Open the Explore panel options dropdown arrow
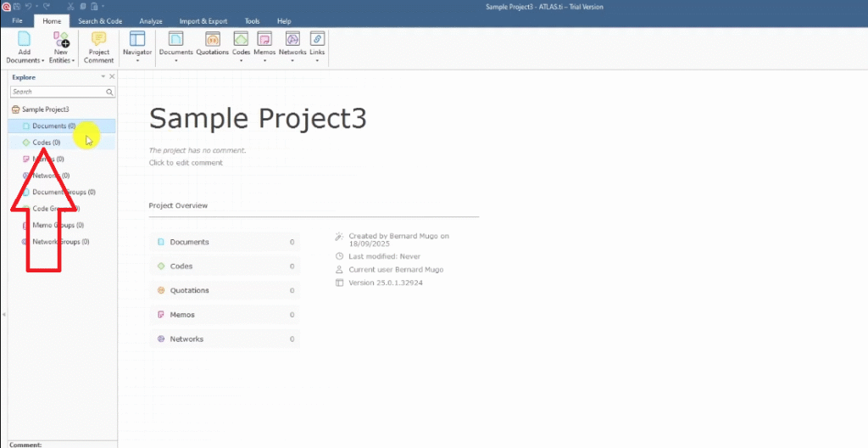 [x=103, y=77]
